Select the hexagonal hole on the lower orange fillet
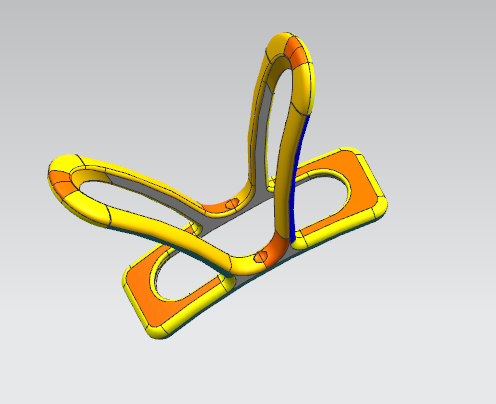Screen dimensions: 496x404 (x=261, y=257)
